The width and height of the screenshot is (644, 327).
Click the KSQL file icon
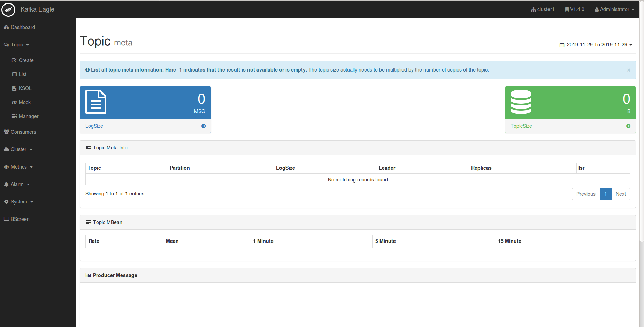point(14,88)
